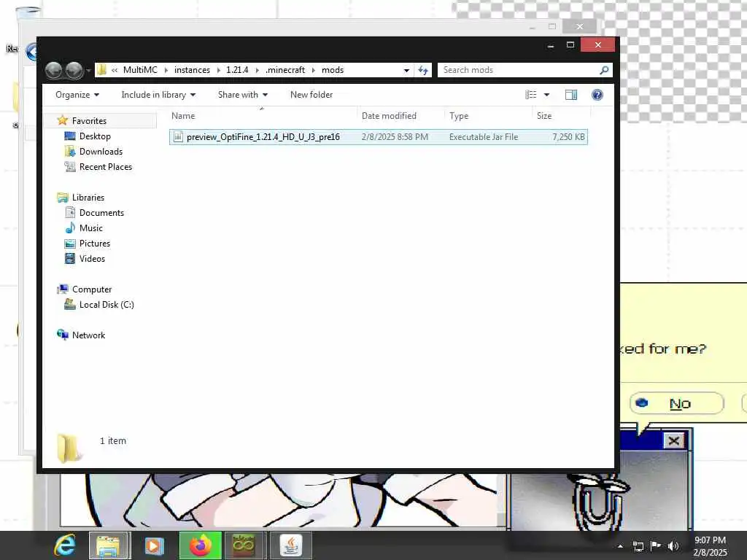Switch to the Java app in taskbar
747x560 pixels.
[290, 545]
